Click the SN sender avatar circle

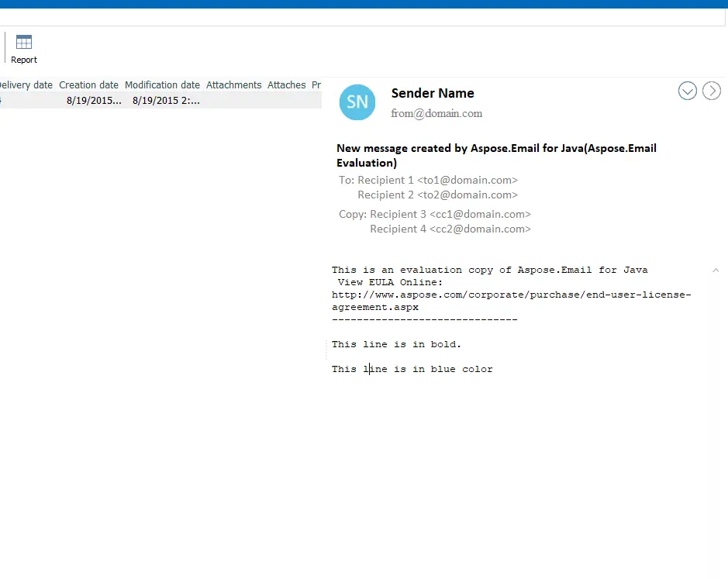tap(357, 102)
